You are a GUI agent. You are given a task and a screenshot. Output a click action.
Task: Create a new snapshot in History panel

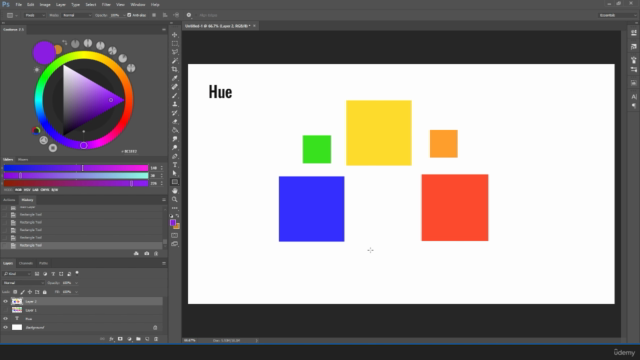[x=147, y=253]
